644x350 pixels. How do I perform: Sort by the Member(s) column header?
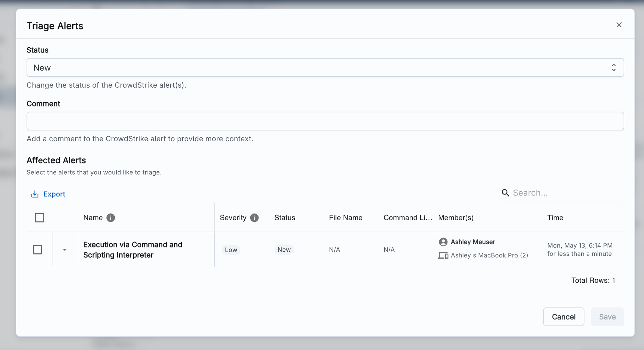456,218
